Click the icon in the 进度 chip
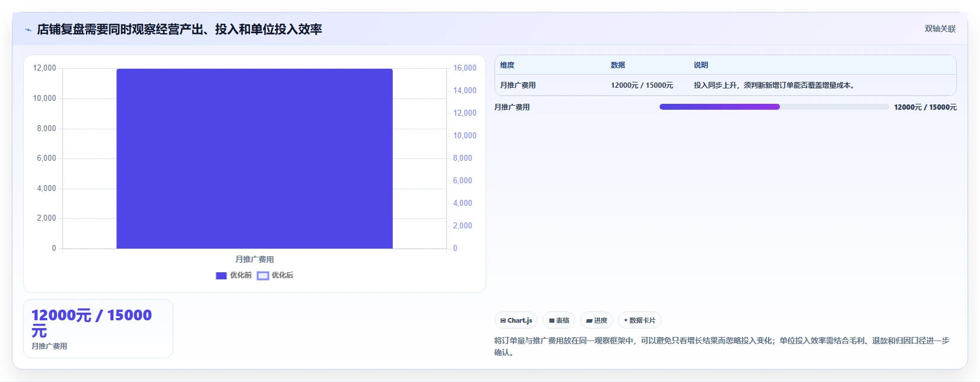This screenshot has width=980, height=382. (x=589, y=321)
